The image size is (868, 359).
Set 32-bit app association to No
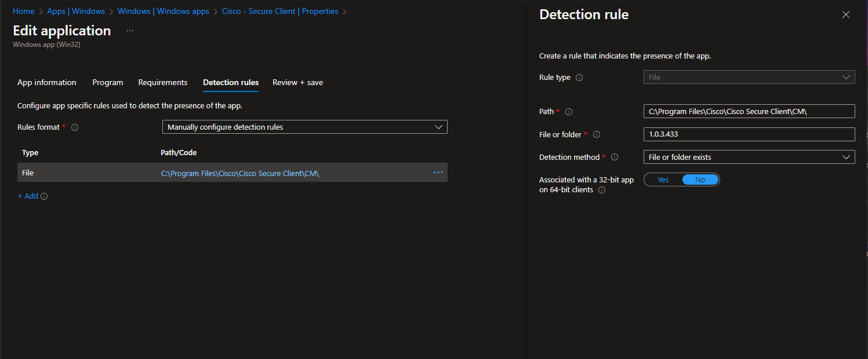click(700, 180)
